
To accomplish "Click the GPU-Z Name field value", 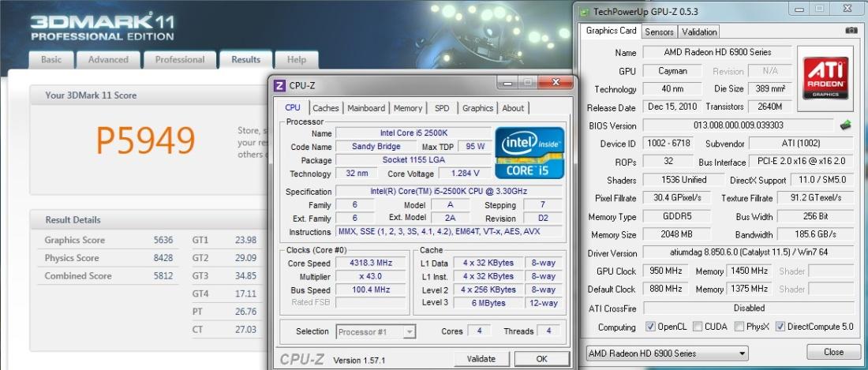I will 717,53.
